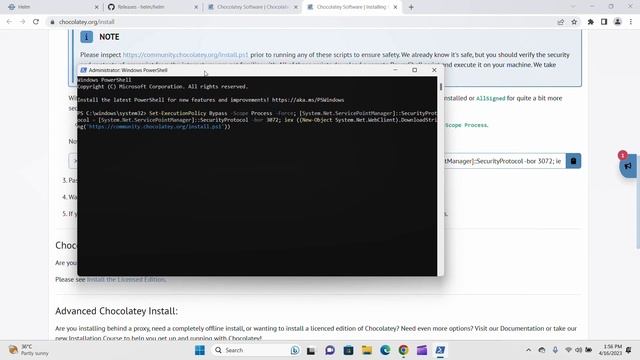This screenshot has height=360, width=640.
Task: Open Microsoft Store from taskbar
Action: click(x=348, y=350)
